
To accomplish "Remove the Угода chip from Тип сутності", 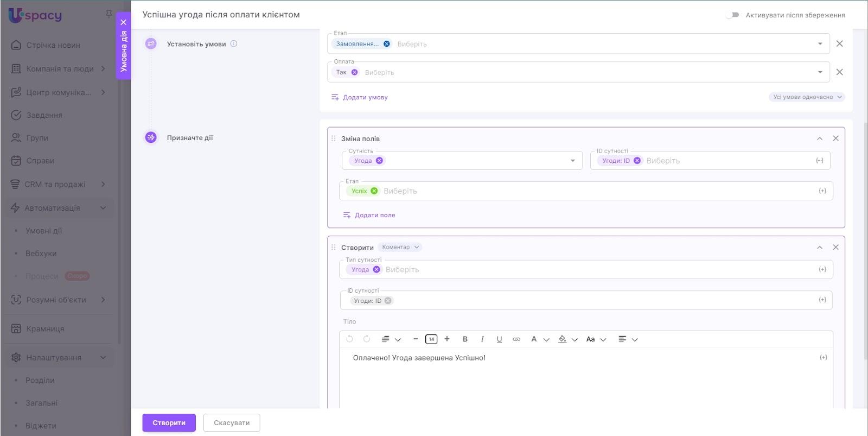I will point(376,269).
